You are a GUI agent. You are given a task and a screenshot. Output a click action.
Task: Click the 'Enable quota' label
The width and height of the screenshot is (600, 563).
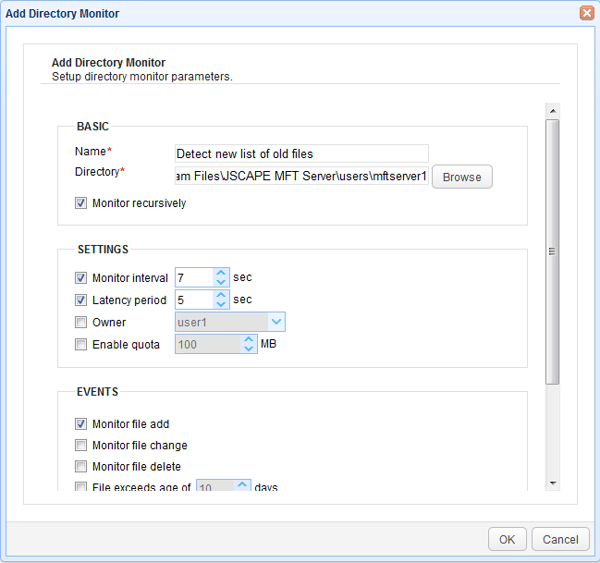click(x=126, y=344)
